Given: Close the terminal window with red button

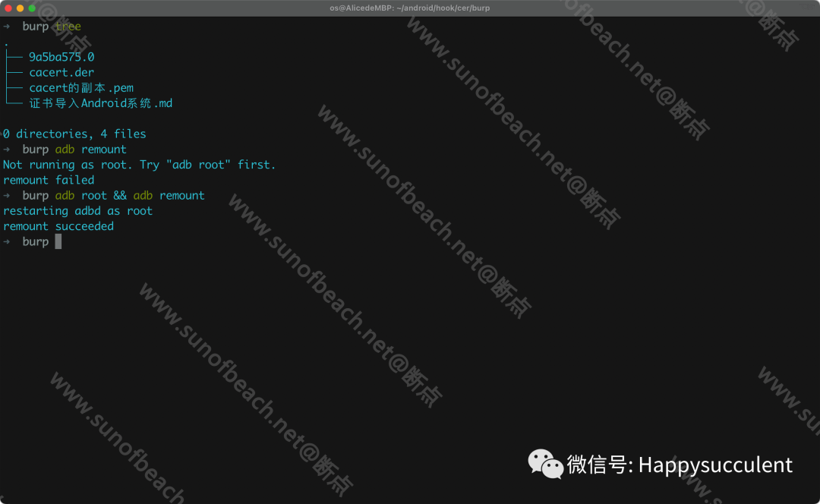Looking at the screenshot, I should [x=8, y=8].
